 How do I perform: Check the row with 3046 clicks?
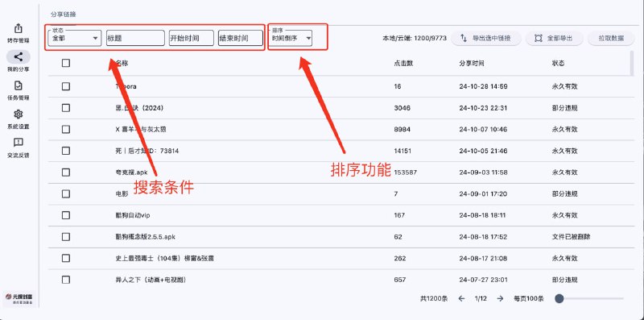[66, 108]
